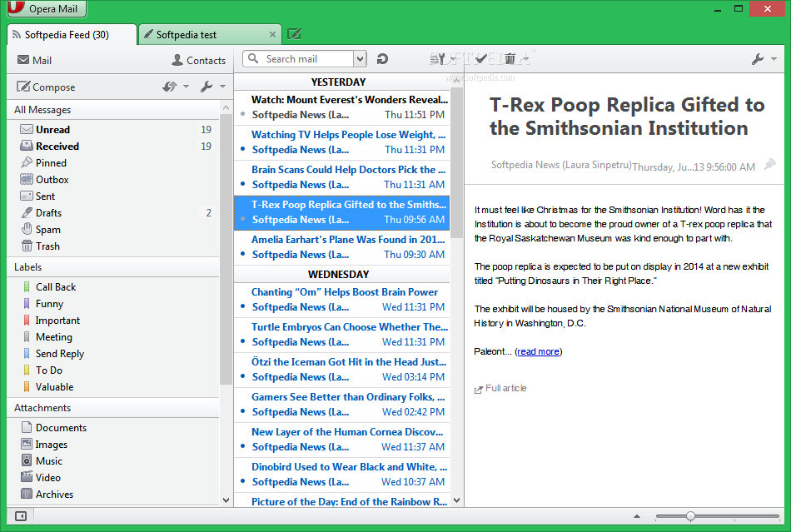The height and width of the screenshot is (532, 791).
Task: Toggle read dot on Gamers See Better message
Action: (242, 411)
